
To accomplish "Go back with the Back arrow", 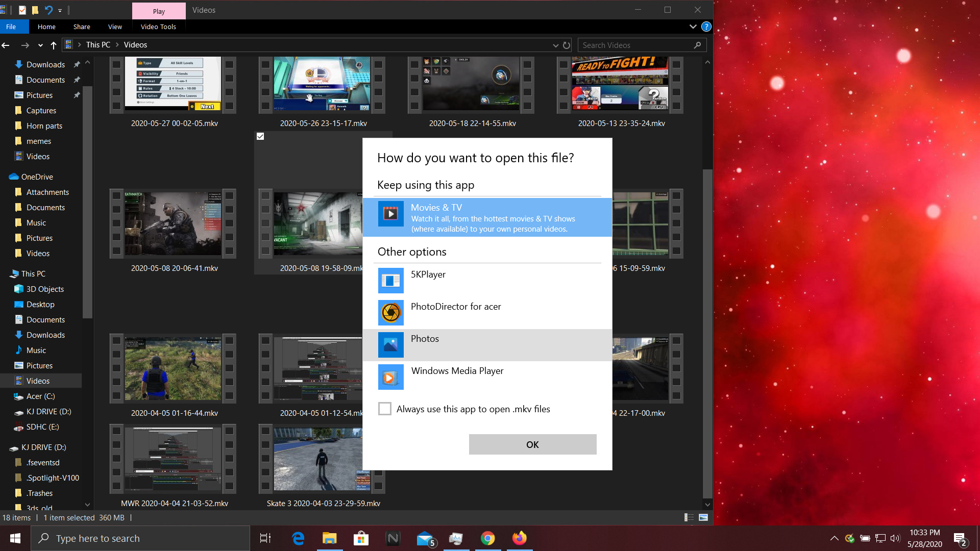I will [6, 45].
